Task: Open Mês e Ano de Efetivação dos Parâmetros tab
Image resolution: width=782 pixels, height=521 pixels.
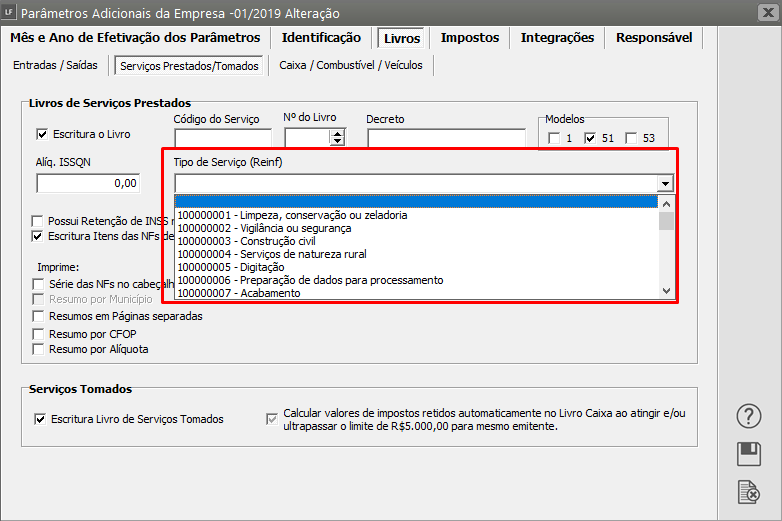Action: tap(135, 38)
